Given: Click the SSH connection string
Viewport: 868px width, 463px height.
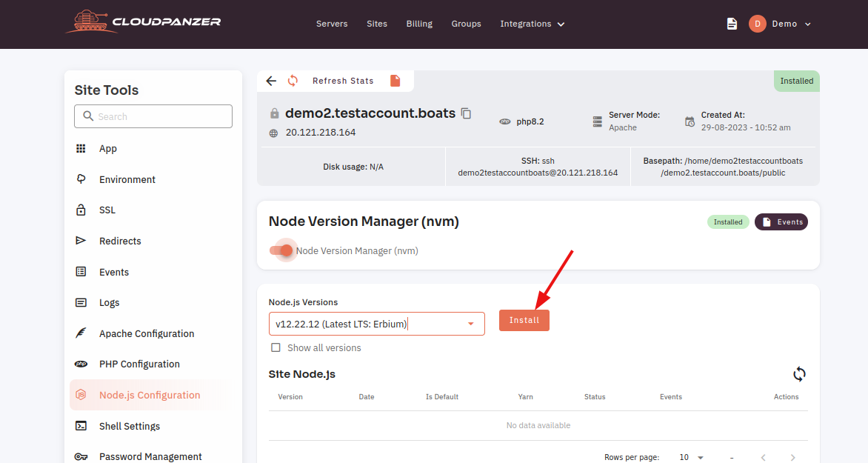Looking at the screenshot, I should click(x=538, y=167).
